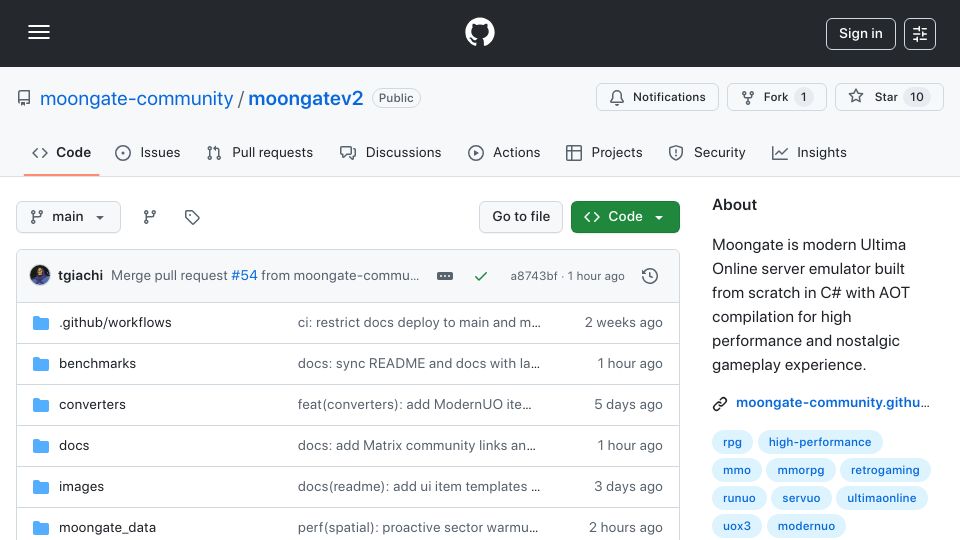Click the folder icon beside images
Image resolution: width=960 pixels, height=540 pixels.
[x=41, y=487]
